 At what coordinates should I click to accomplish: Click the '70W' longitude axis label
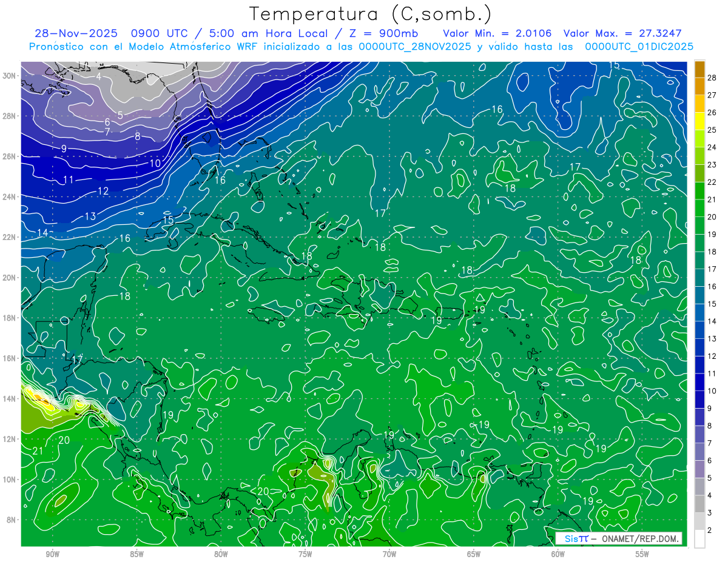(x=389, y=554)
